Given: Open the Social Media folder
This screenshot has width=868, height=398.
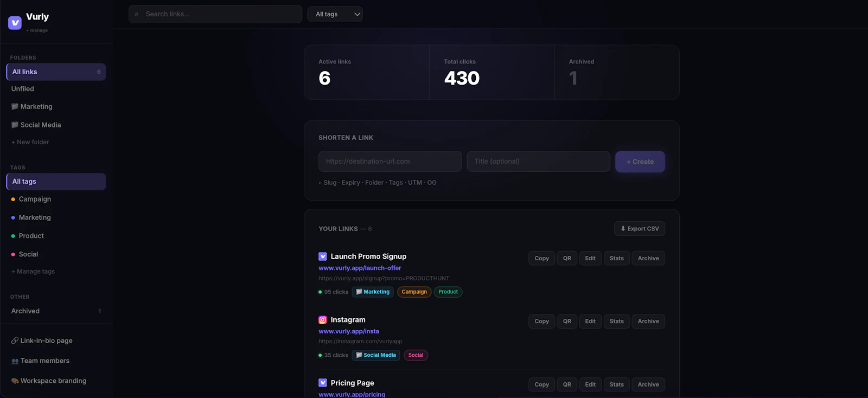Looking at the screenshot, I should (56, 125).
